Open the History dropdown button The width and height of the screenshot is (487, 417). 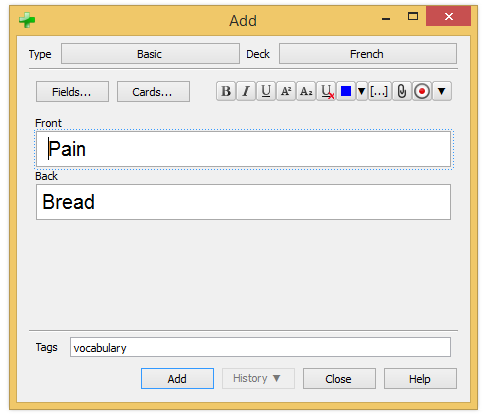tap(258, 378)
